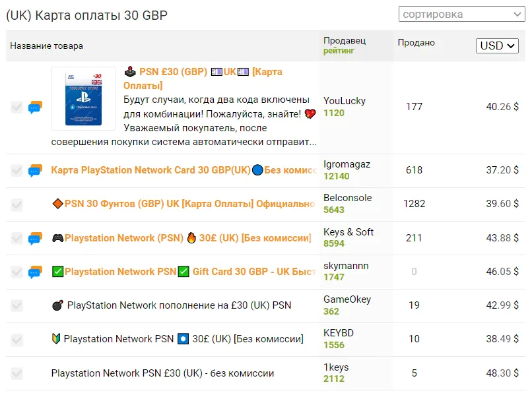The image size is (532, 399).
Task: Open the chat icon in YouLucky row
Action: (x=35, y=107)
